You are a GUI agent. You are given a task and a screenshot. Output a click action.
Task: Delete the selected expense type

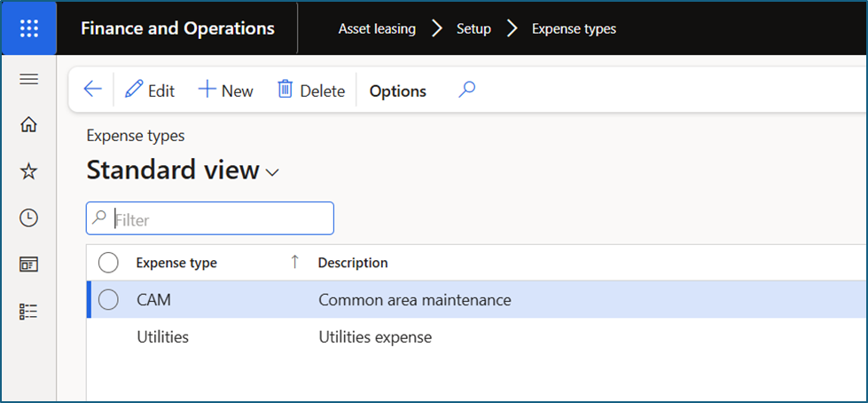[311, 91]
